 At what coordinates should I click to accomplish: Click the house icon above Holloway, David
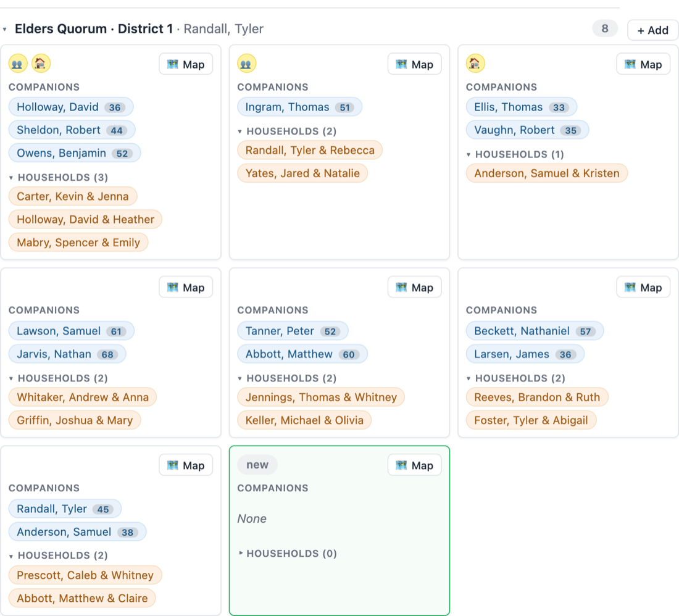tap(41, 64)
